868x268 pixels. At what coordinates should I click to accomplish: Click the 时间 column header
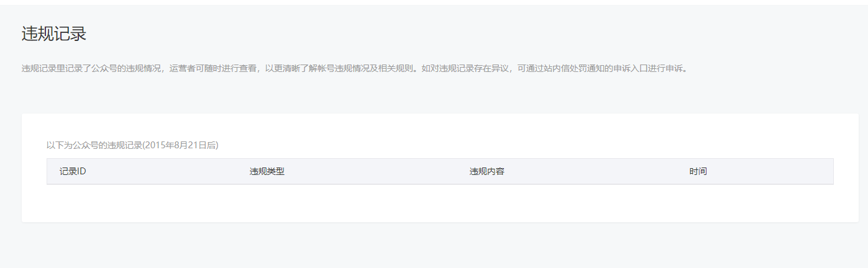698,171
